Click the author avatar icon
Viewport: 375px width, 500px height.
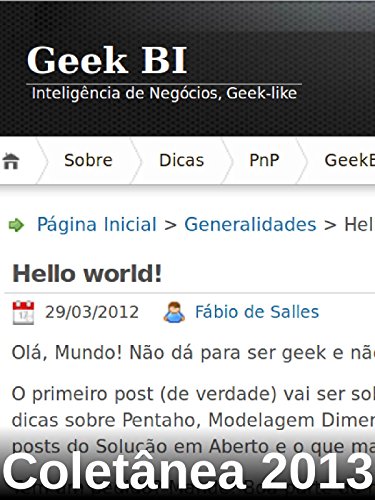174,312
